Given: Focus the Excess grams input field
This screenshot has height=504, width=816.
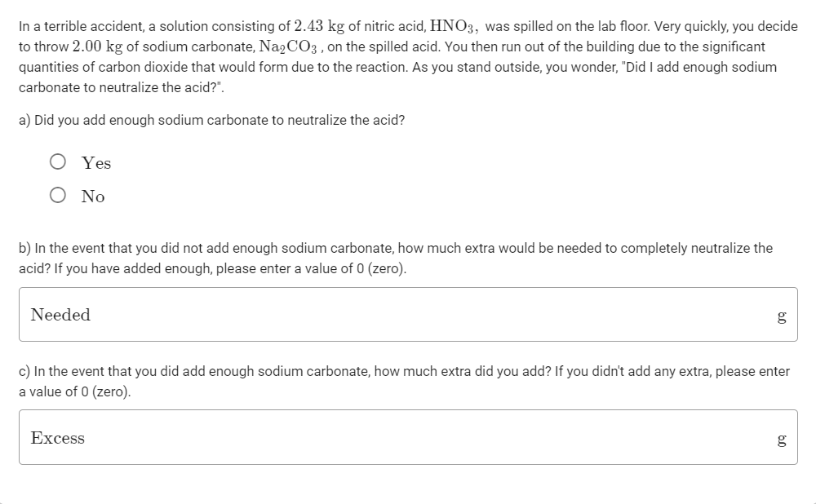Looking at the screenshot, I should coord(408,438).
